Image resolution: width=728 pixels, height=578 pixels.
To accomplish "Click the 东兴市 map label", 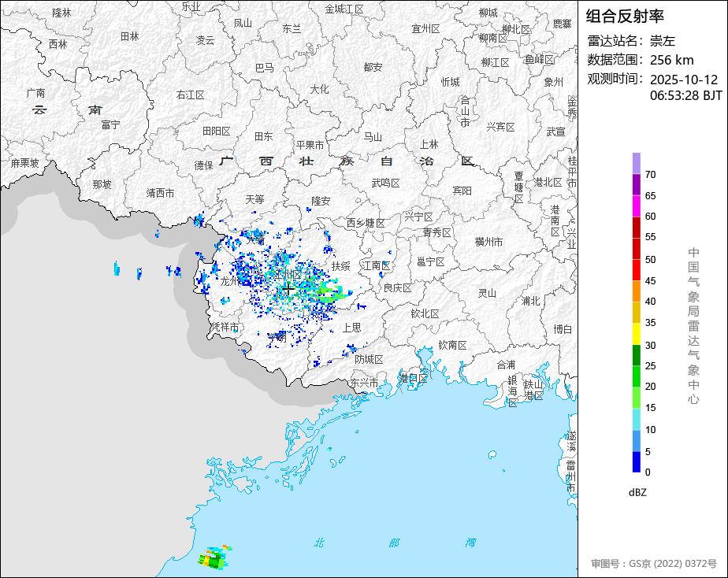I will pyautogui.click(x=364, y=383).
